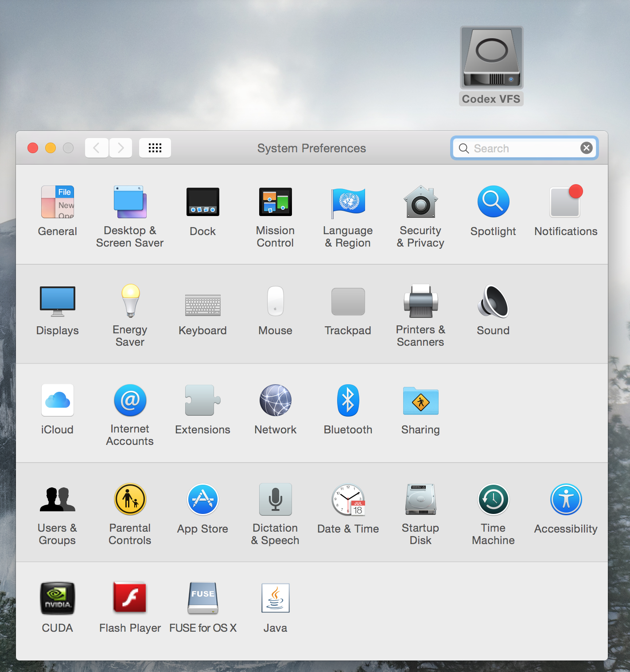Close the System Preferences window

click(x=33, y=148)
